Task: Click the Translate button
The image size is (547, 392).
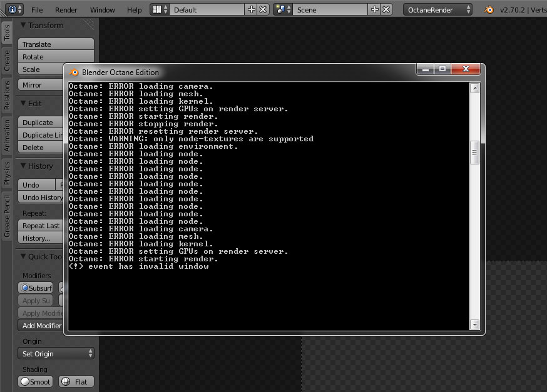Action: pyautogui.click(x=56, y=44)
